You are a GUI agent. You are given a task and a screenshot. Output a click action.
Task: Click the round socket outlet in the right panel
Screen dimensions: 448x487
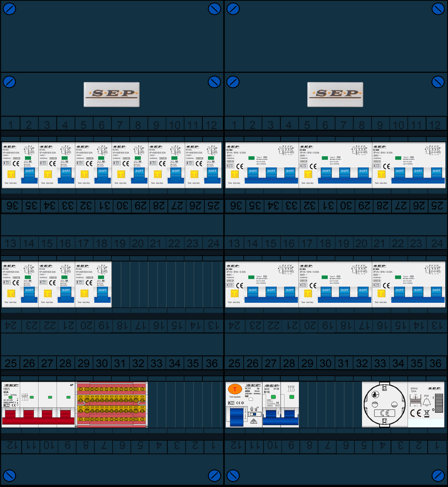(385, 404)
